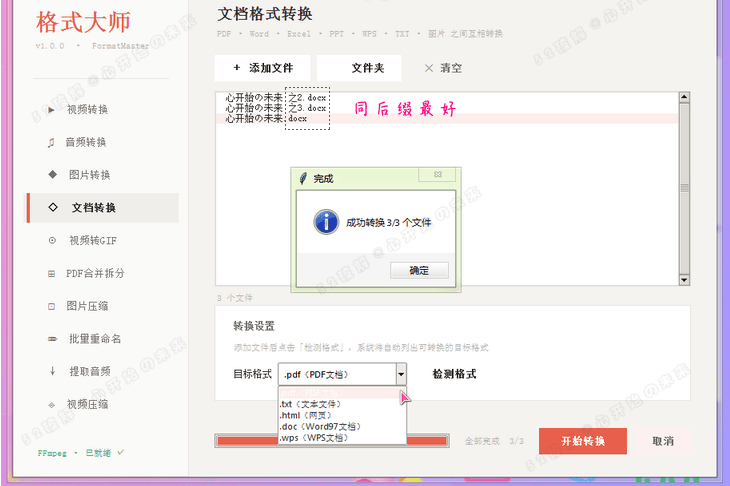Click 检测格式 to detect formats
The width and height of the screenshot is (730, 486).
click(x=454, y=374)
